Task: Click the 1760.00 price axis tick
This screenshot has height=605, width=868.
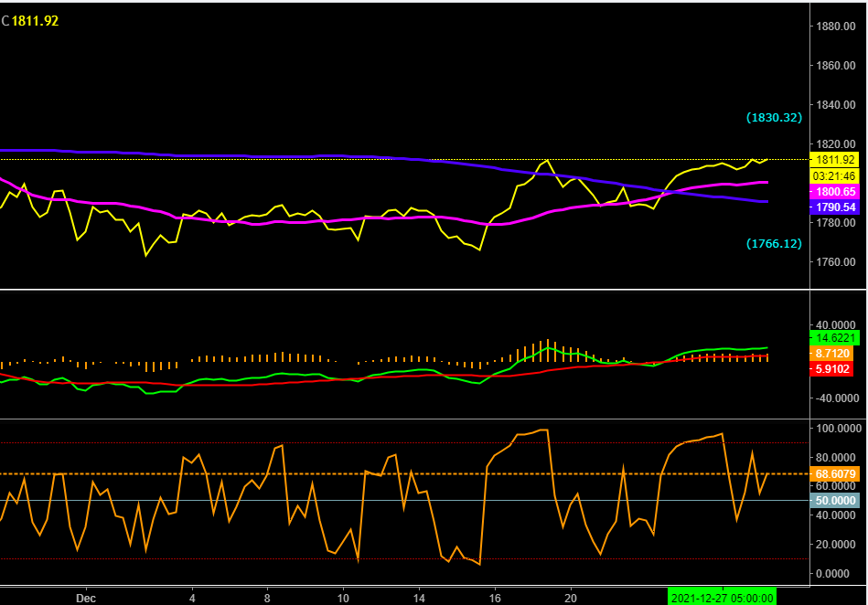Action: pyautogui.click(x=836, y=261)
